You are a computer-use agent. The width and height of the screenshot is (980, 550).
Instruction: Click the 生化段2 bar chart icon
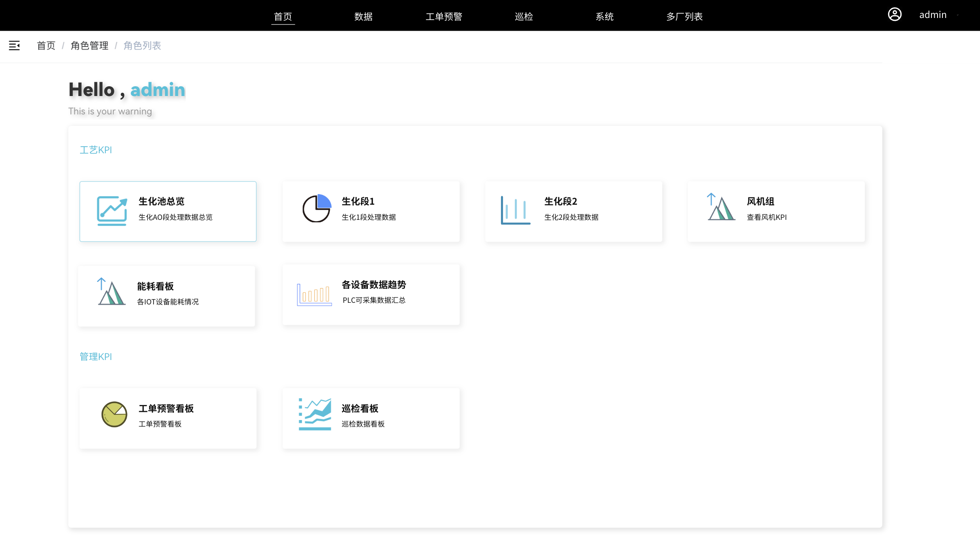click(516, 210)
